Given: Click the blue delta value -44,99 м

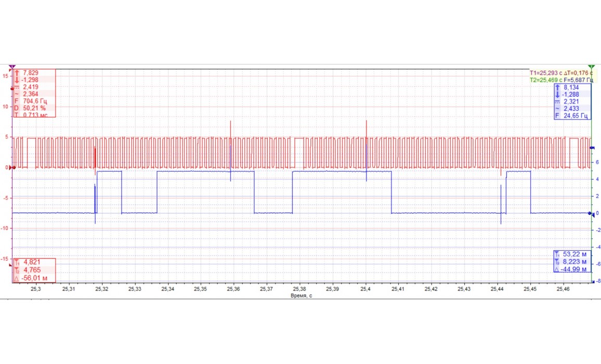Looking at the screenshot, I should pyautogui.click(x=575, y=269).
